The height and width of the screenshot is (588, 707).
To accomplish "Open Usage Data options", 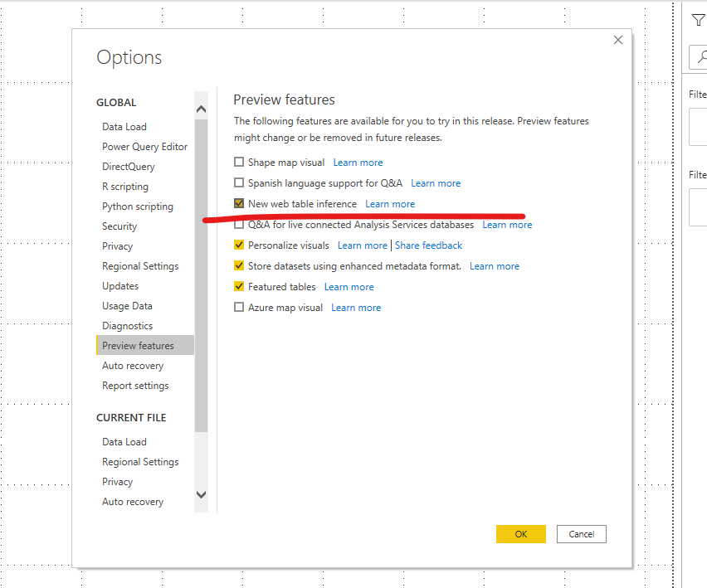I will click(127, 305).
